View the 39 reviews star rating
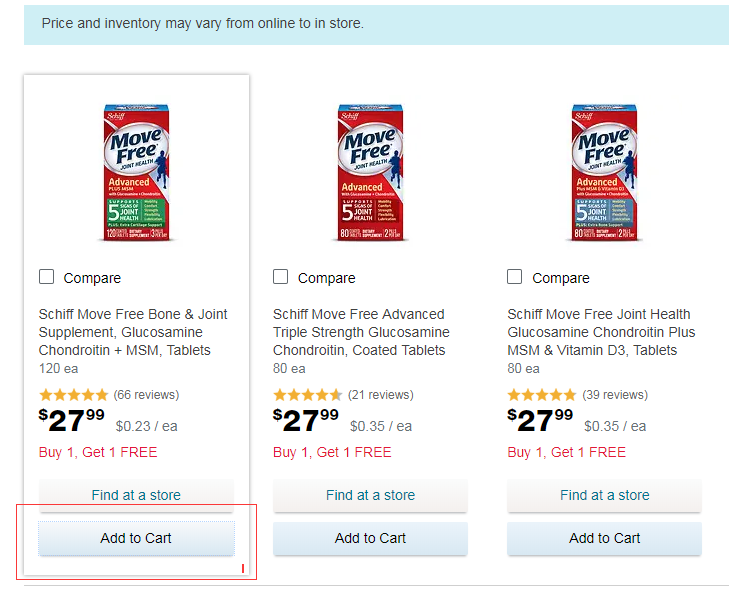Viewport: 729px width, 596px height. point(542,395)
